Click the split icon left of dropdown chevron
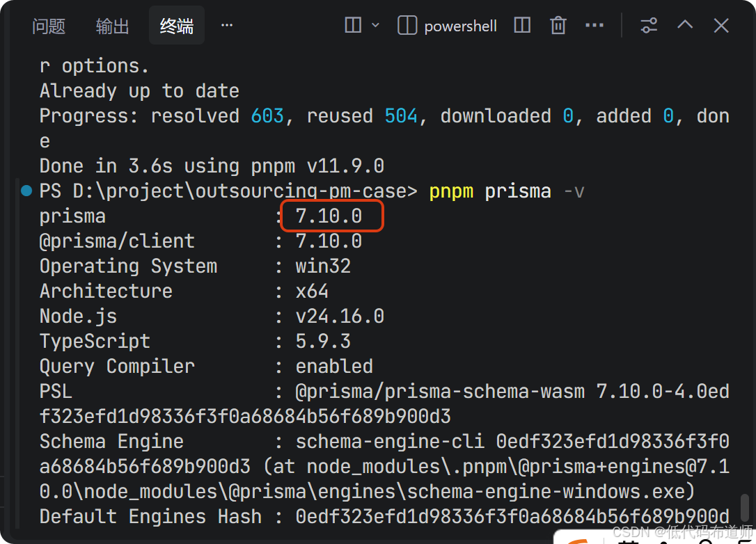 point(353,25)
